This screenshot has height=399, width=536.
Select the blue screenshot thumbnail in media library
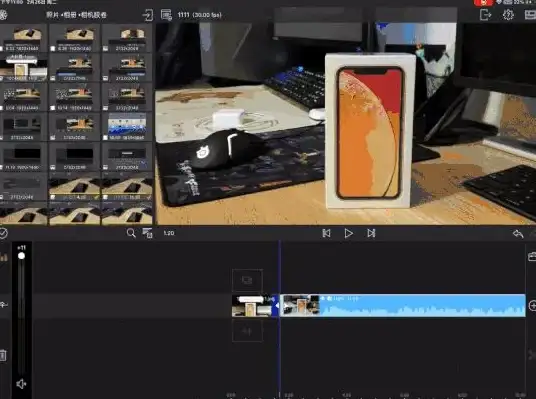[x=127, y=127]
